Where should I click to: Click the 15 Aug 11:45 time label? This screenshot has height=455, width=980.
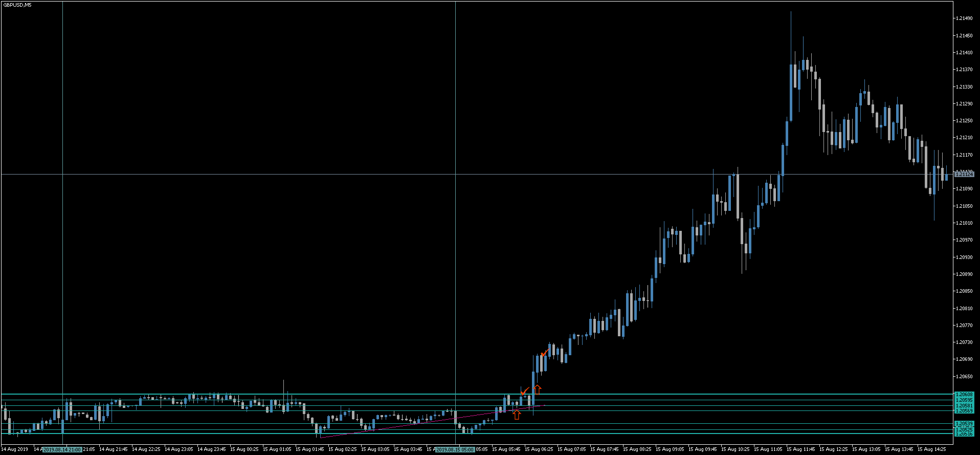tap(800, 449)
